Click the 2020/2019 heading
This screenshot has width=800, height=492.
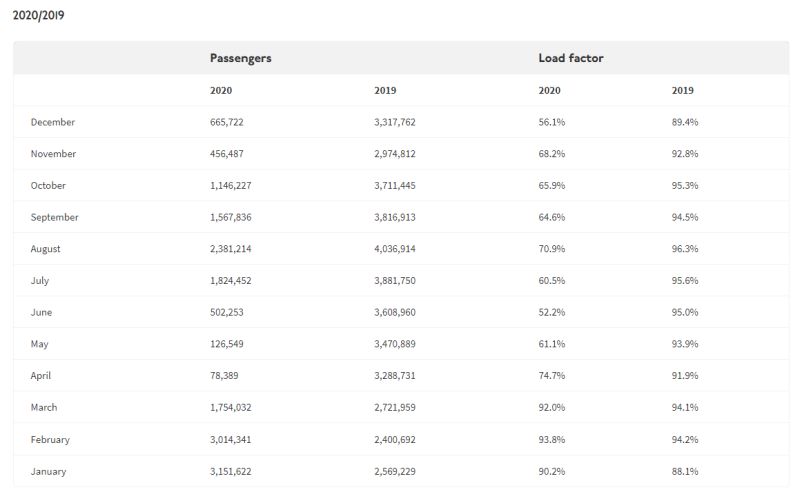38,15
